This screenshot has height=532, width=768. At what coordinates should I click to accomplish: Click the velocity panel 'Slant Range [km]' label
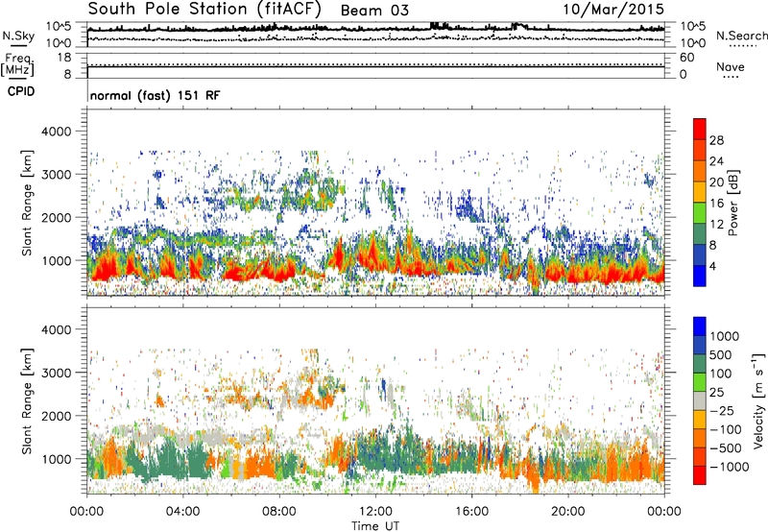[27, 400]
